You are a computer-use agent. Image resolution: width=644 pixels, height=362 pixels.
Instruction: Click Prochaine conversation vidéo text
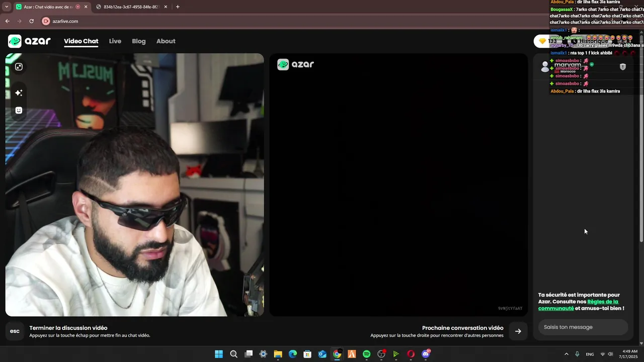click(463, 328)
